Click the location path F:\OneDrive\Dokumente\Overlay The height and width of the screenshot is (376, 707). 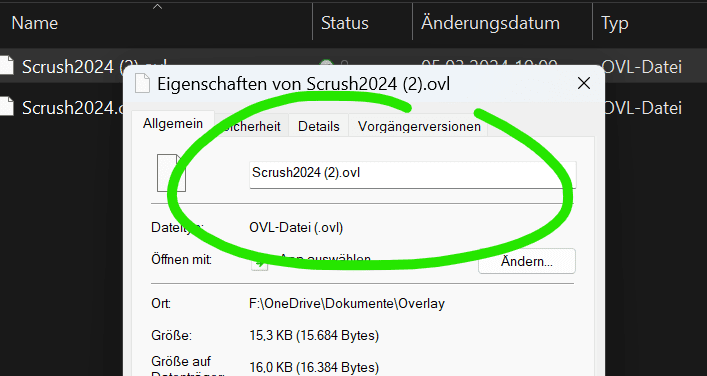click(x=347, y=303)
